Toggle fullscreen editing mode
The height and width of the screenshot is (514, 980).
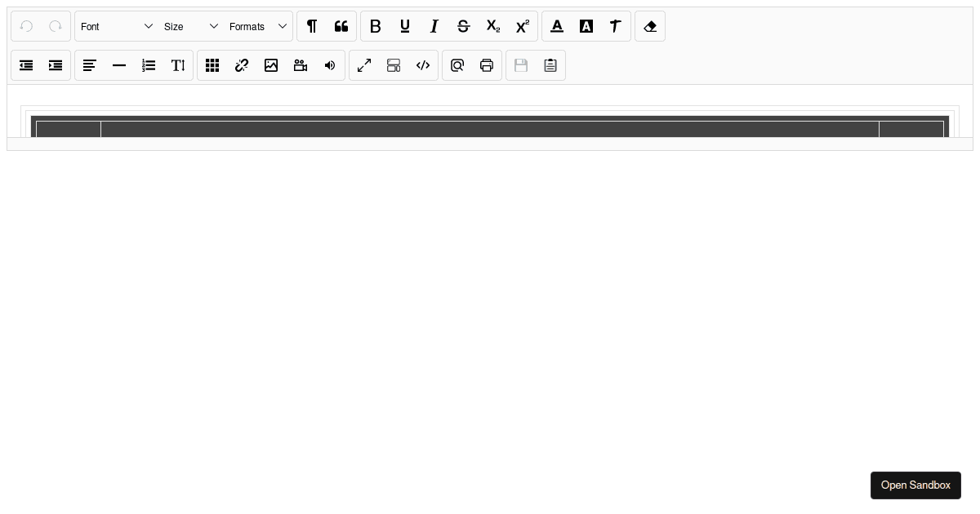pyautogui.click(x=364, y=65)
